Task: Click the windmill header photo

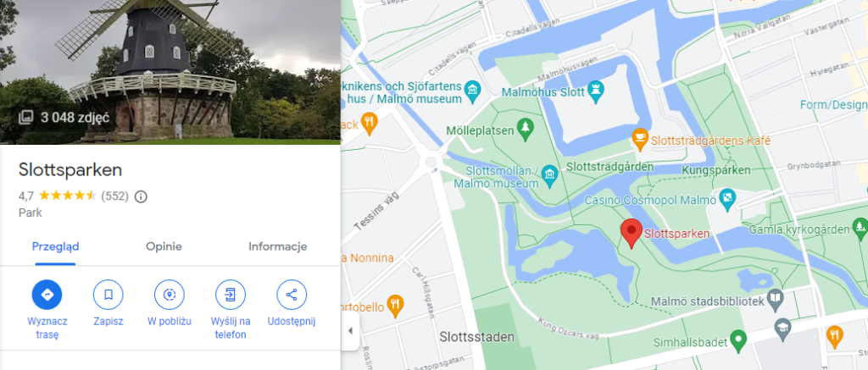Action: (170, 72)
